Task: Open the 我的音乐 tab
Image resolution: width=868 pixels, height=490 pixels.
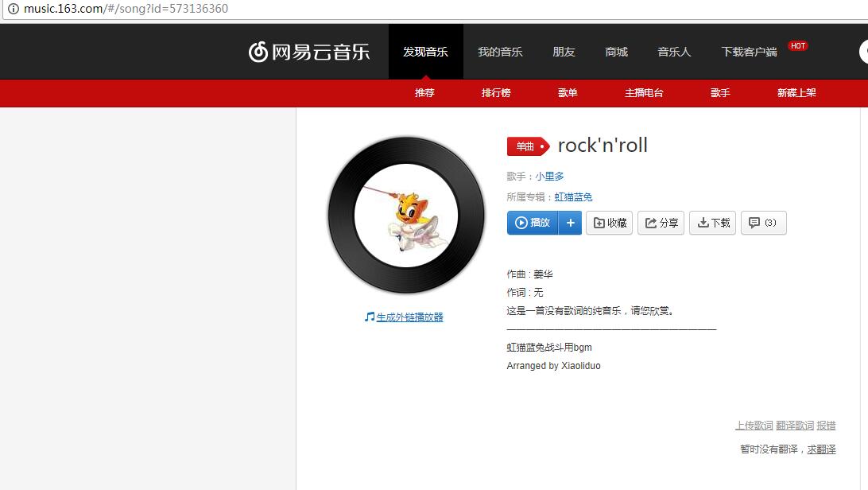Action: [500, 52]
